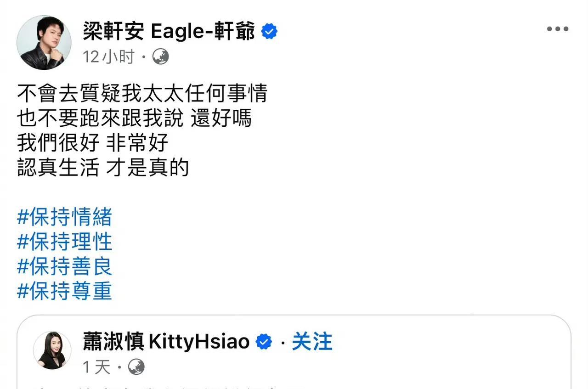Click the 12小时 post timestamp
The image size is (588, 389).
(x=109, y=57)
